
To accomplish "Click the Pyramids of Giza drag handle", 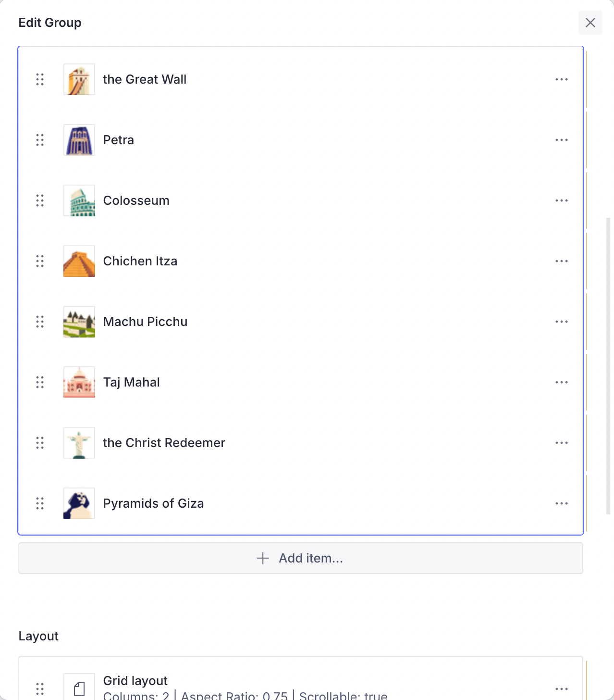I will (x=40, y=503).
